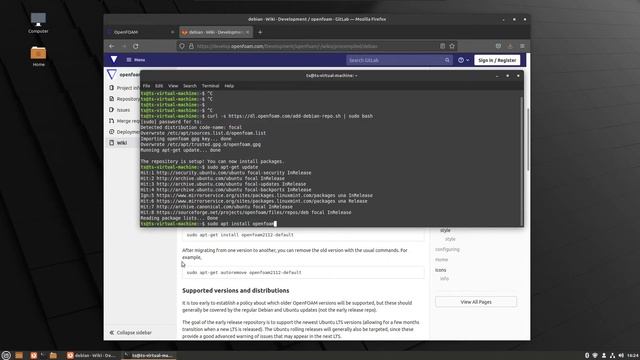The width and height of the screenshot is (640, 360).
Task: Open the GitLab Menu dropdown
Action: pyautogui.click(x=136, y=60)
